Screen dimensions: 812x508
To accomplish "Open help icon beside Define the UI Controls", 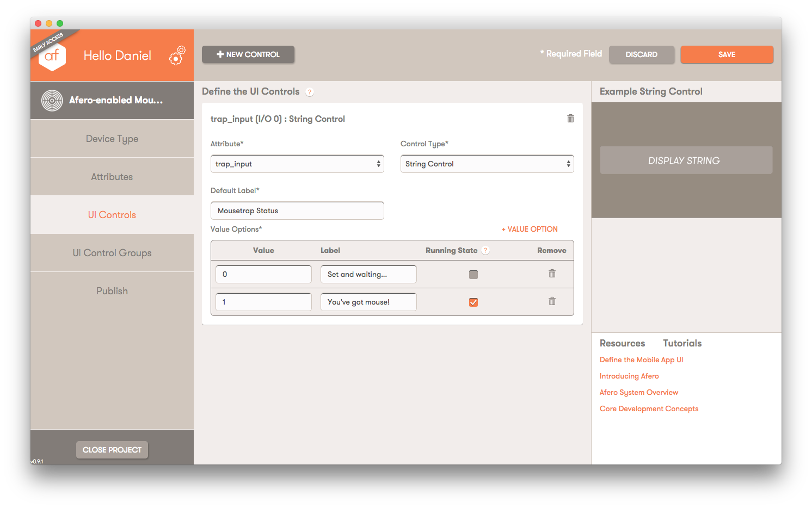I will point(310,92).
